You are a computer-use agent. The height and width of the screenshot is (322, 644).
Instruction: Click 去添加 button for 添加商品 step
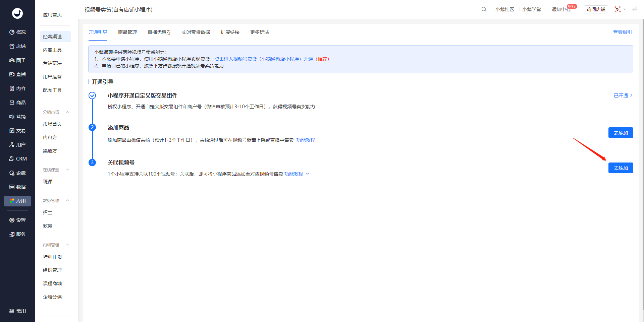(621, 133)
